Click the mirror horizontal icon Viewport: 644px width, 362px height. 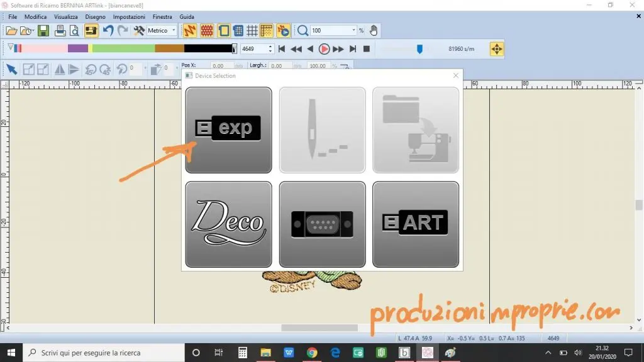(x=60, y=69)
